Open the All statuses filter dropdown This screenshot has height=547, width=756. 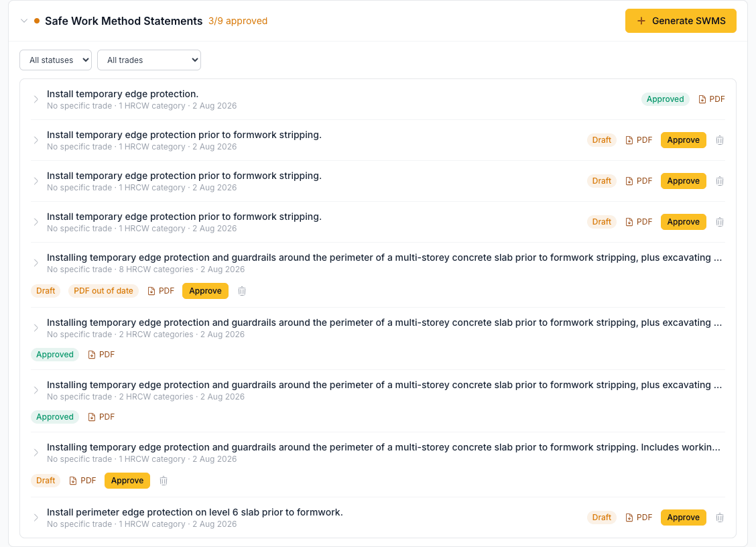point(56,60)
